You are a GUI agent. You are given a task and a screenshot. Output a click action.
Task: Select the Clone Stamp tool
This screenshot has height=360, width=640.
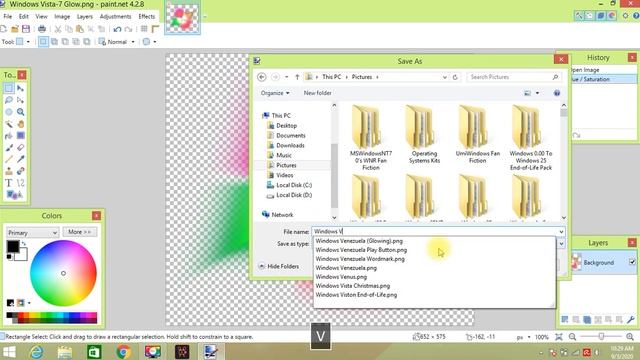[9, 171]
